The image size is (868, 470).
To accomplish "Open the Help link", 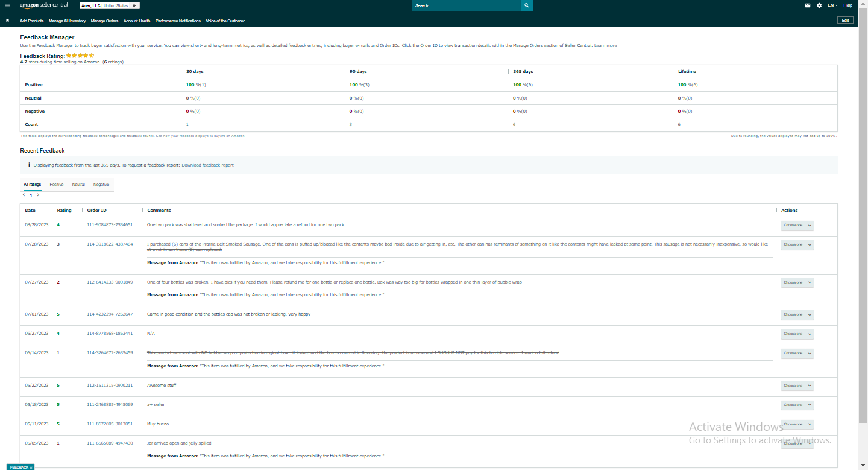I will pyautogui.click(x=848, y=5).
